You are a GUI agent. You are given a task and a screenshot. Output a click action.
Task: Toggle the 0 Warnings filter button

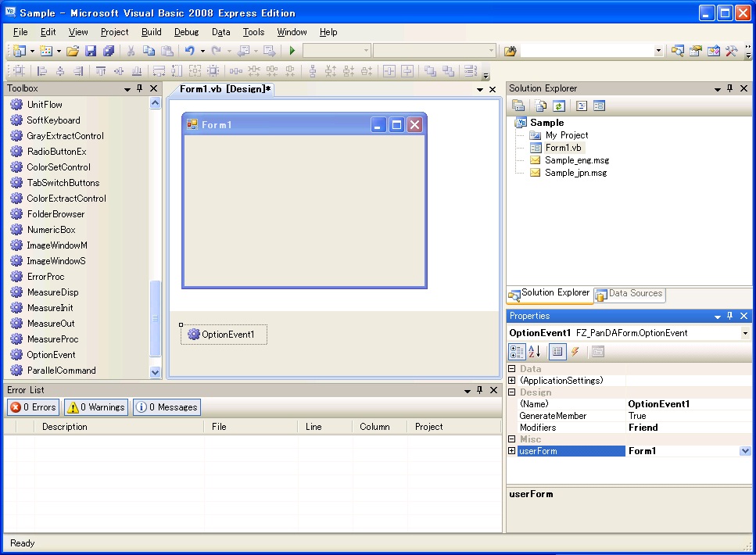click(96, 407)
